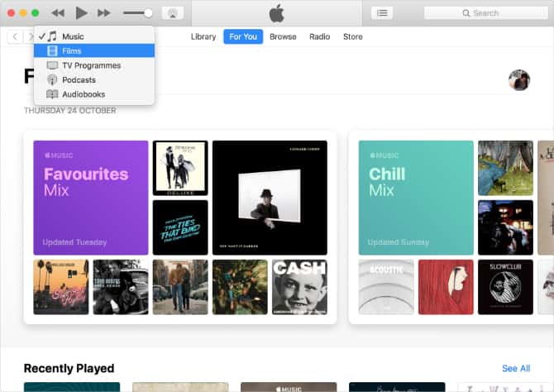Open the sunset palm trees album cover
This screenshot has width=554, height=392.
61,287
